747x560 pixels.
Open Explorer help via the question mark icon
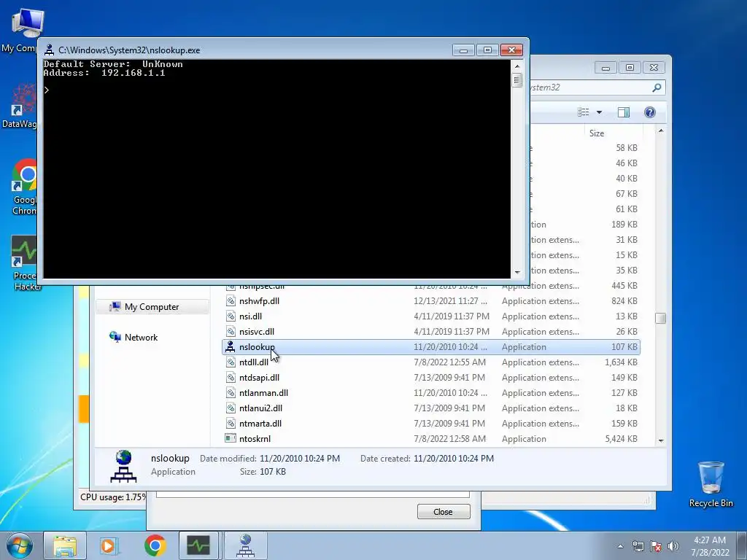649,112
